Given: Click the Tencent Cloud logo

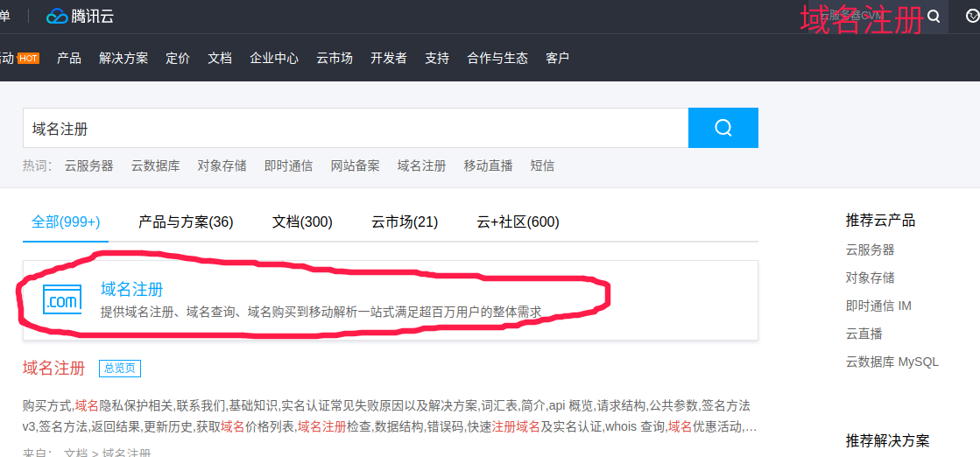Looking at the screenshot, I should (x=80, y=17).
